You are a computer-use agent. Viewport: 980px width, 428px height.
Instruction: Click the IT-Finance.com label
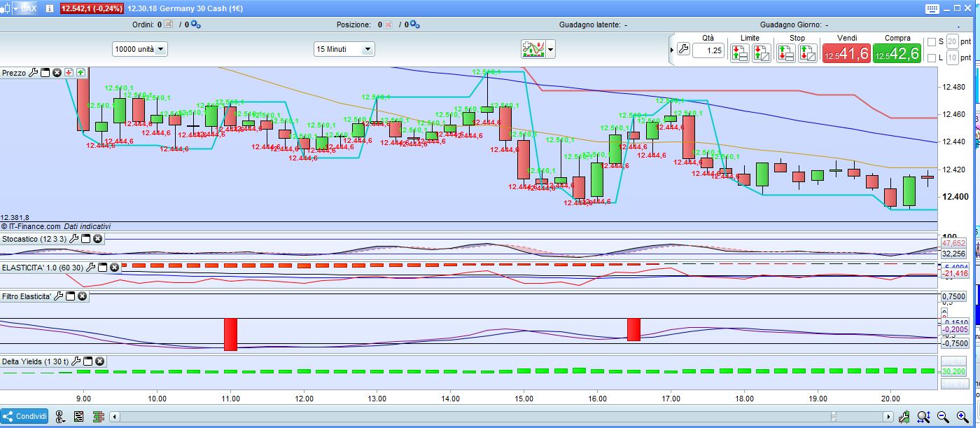coord(35,226)
